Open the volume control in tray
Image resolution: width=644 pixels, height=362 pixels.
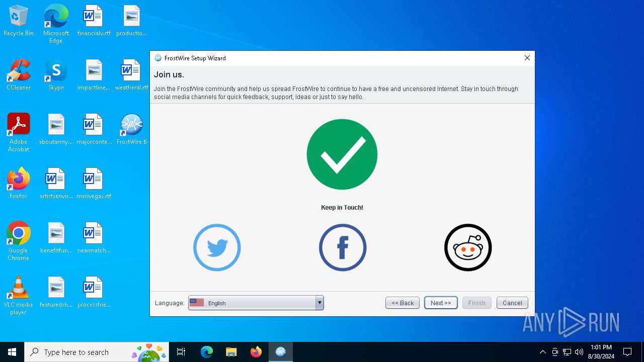pyautogui.click(x=579, y=352)
